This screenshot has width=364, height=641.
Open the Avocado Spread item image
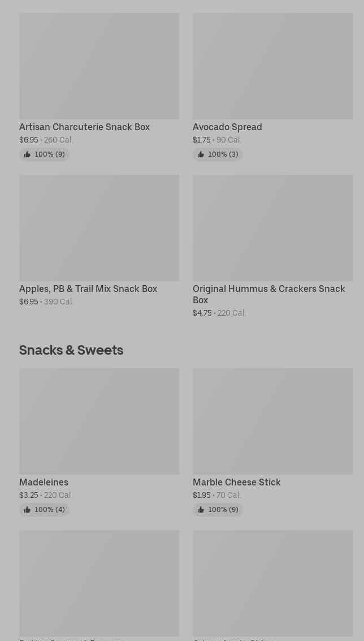coord(272,66)
